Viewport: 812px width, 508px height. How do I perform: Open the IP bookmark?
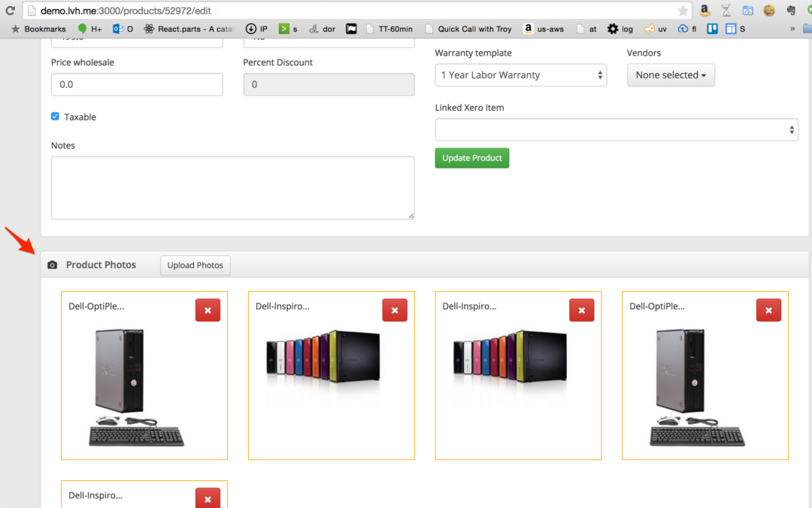(257, 29)
